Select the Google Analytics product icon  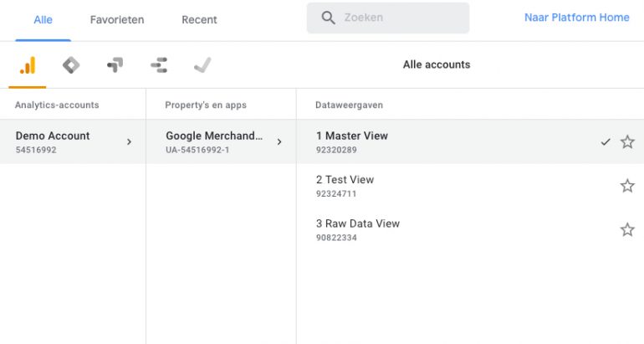[28, 65]
